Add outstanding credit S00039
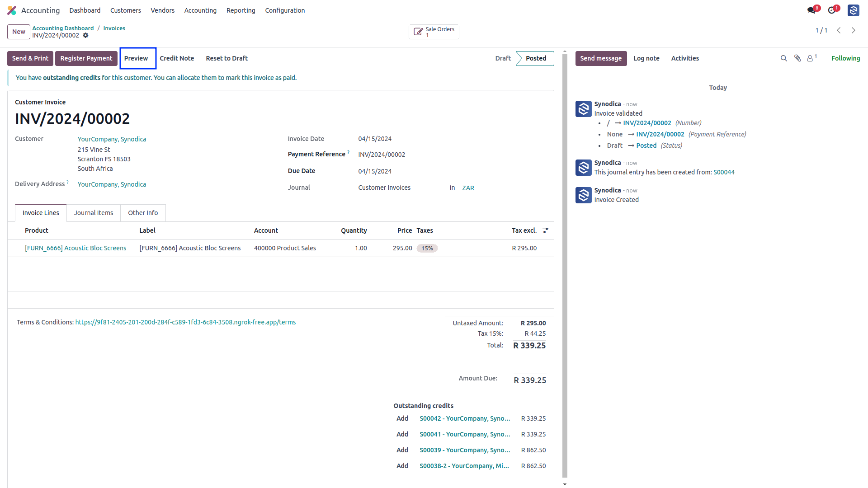 coord(402,450)
